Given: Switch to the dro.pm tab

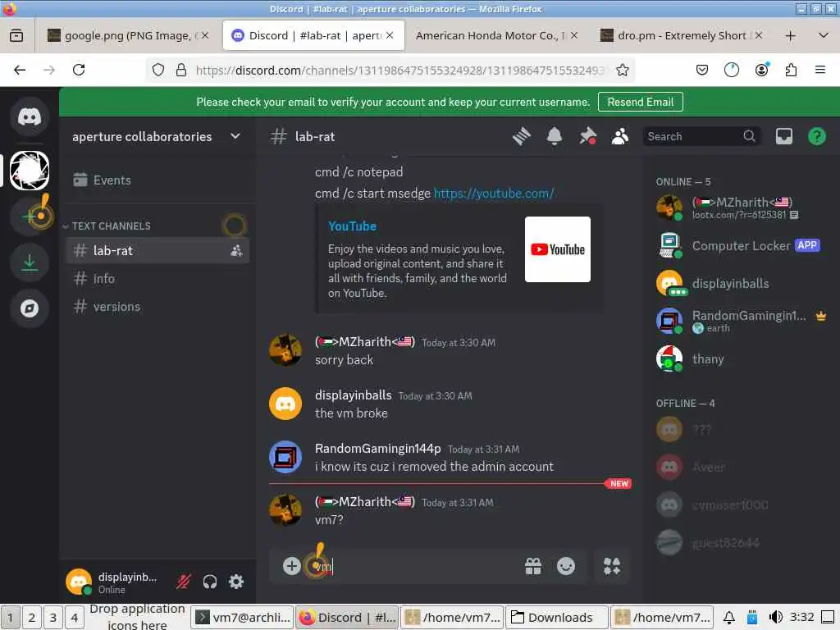Looking at the screenshot, I should point(682,35).
